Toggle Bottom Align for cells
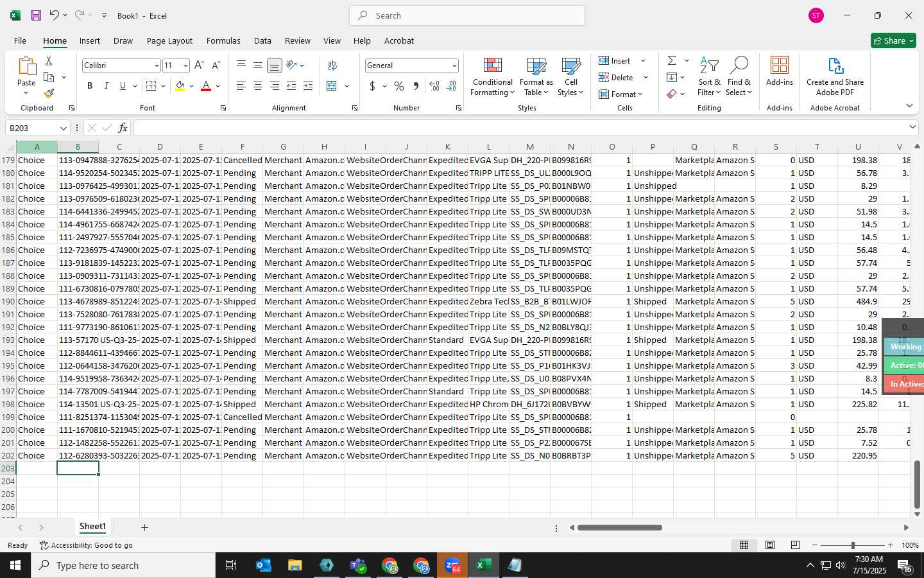924x578 pixels. (275, 66)
